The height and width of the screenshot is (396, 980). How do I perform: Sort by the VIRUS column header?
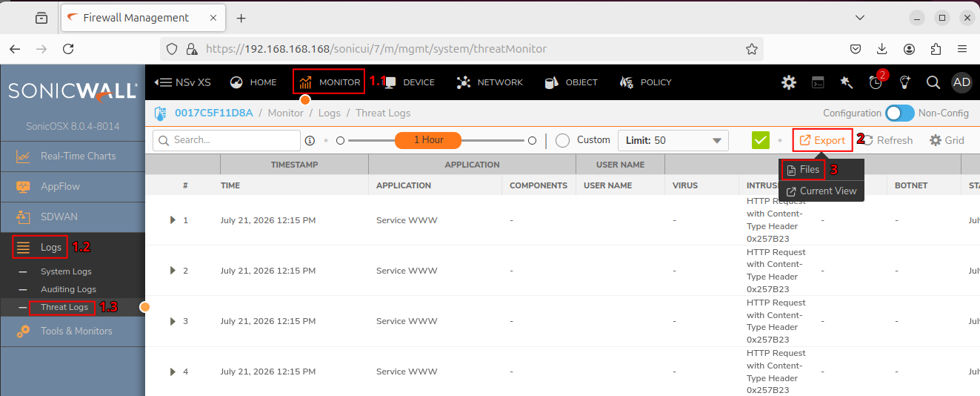coord(685,185)
